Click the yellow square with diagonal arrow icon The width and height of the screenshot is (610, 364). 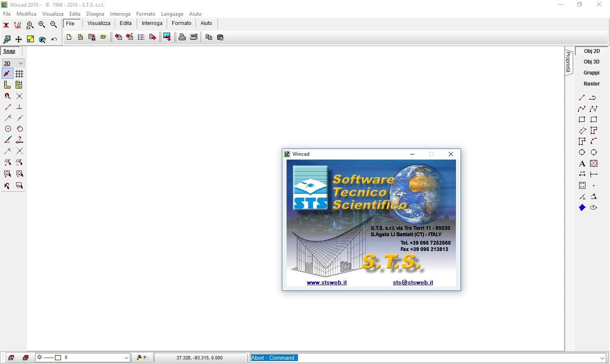(30, 39)
